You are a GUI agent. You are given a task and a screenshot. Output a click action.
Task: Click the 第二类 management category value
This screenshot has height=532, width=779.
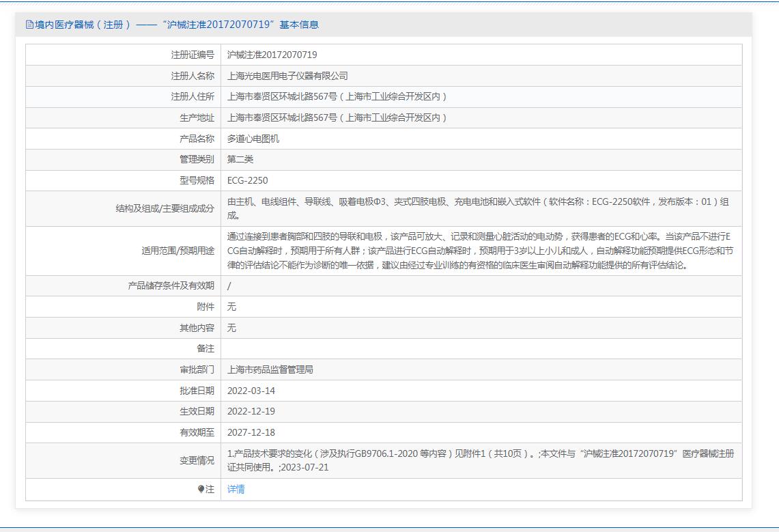click(240, 159)
